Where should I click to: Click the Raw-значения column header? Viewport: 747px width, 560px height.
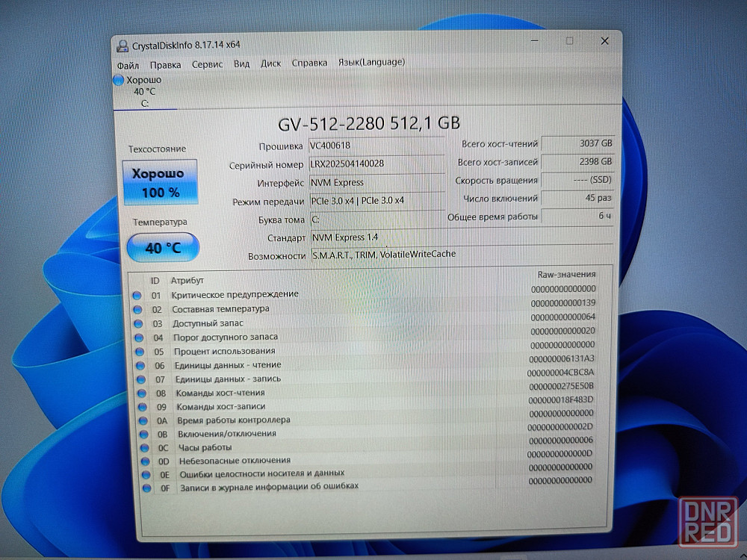pos(566,274)
